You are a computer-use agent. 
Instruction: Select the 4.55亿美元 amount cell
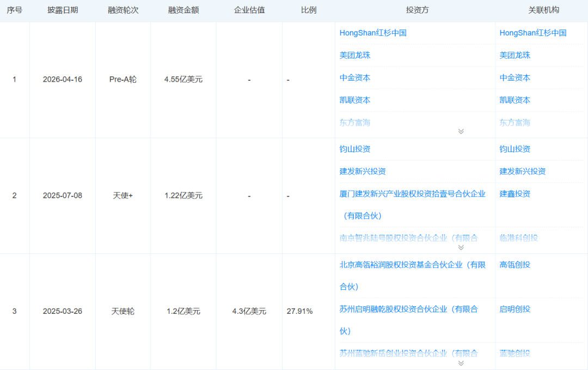(183, 80)
